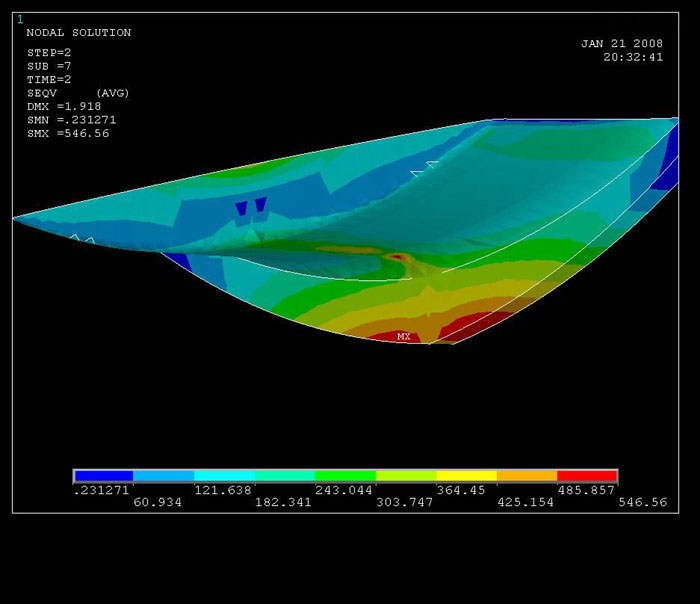
Task: Click the red legend band above 485.857
Action: point(587,476)
